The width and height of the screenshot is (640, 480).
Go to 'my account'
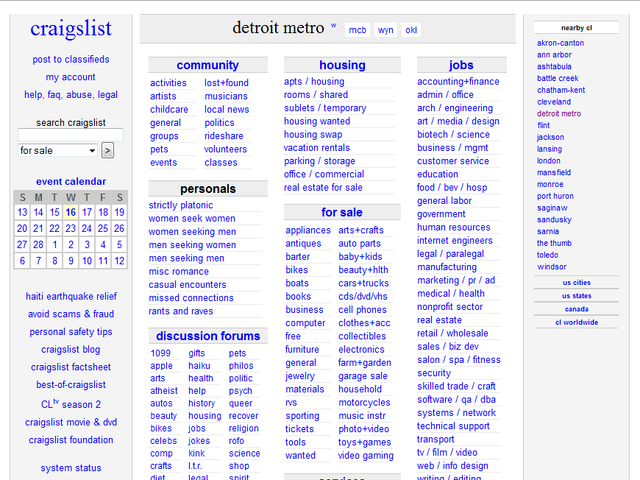pyautogui.click(x=71, y=77)
